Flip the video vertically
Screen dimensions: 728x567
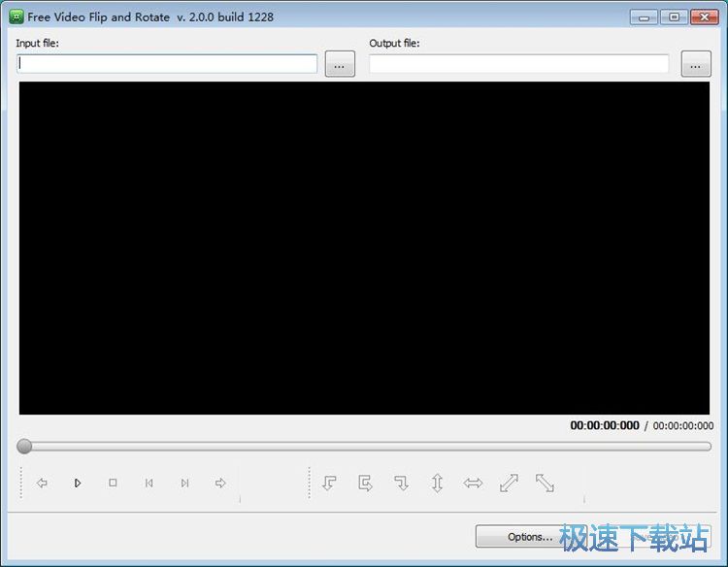click(x=437, y=483)
